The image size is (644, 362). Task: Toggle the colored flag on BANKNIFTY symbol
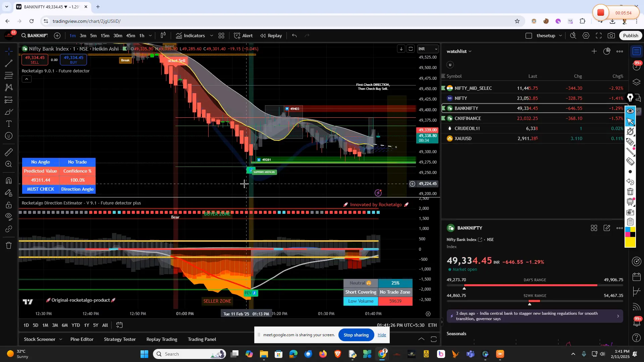point(443,108)
